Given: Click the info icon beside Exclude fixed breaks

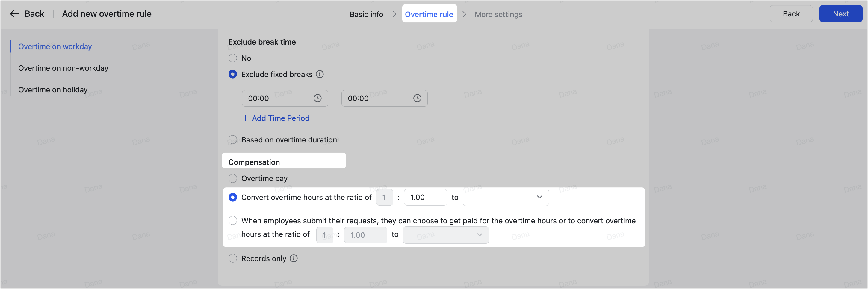Looking at the screenshot, I should (x=320, y=74).
